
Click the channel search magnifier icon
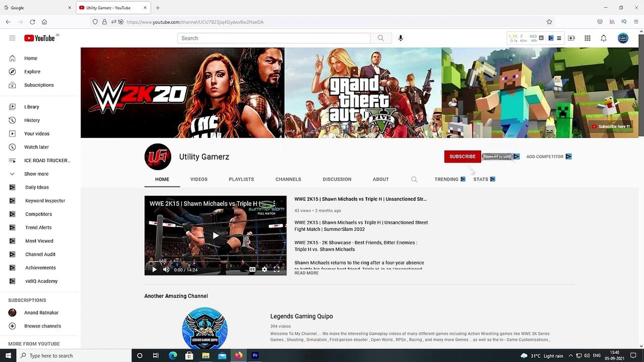point(414,179)
